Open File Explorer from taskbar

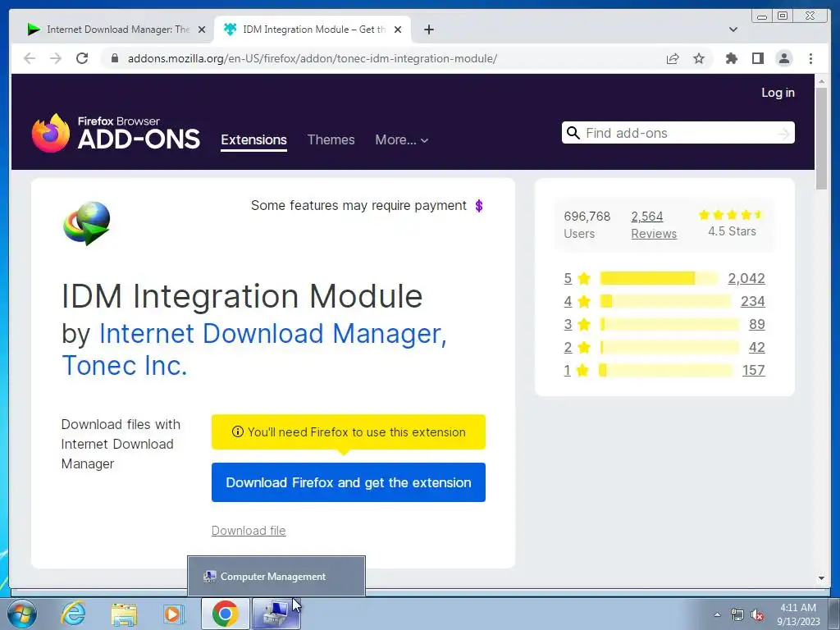click(x=124, y=614)
